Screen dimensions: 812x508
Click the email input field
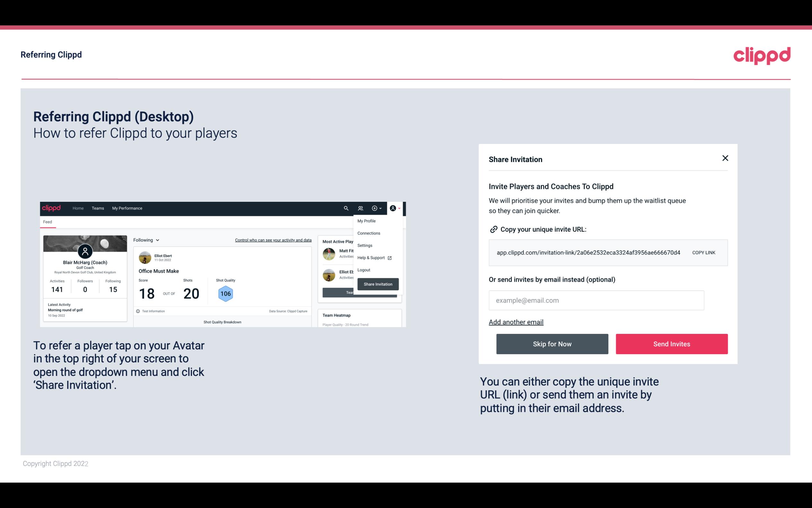(596, 300)
